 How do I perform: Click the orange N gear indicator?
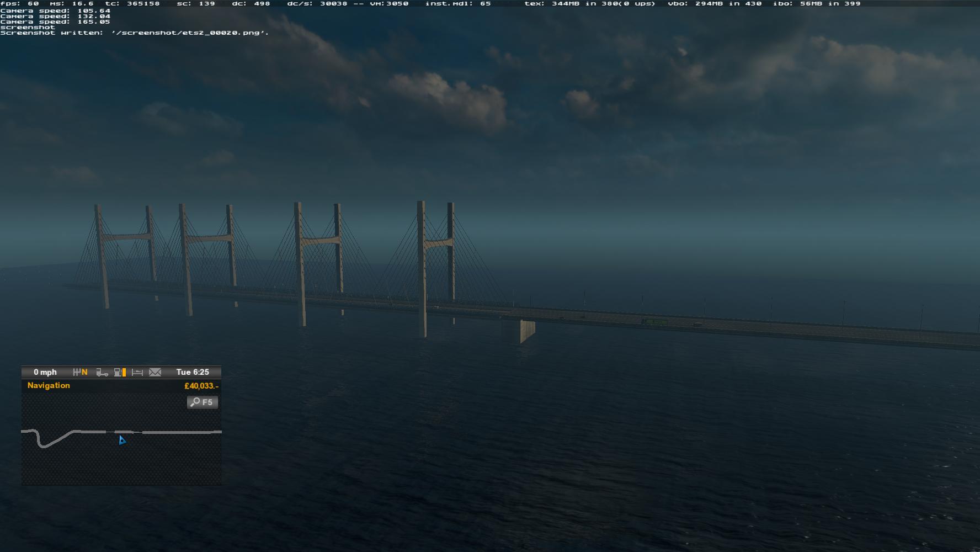(84, 372)
